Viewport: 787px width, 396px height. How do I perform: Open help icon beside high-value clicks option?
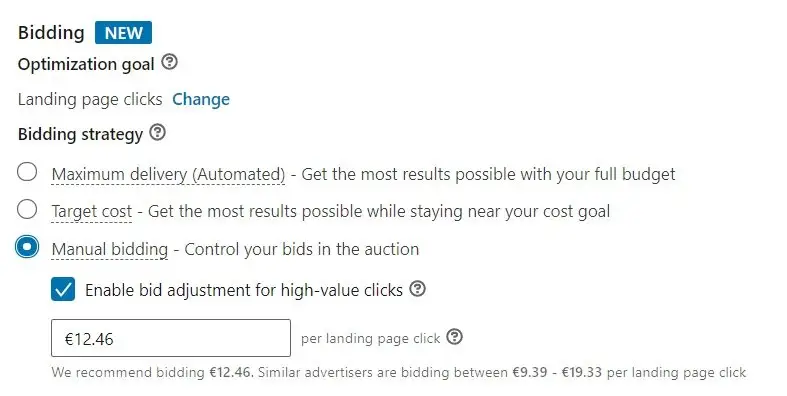tap(418, 289)
